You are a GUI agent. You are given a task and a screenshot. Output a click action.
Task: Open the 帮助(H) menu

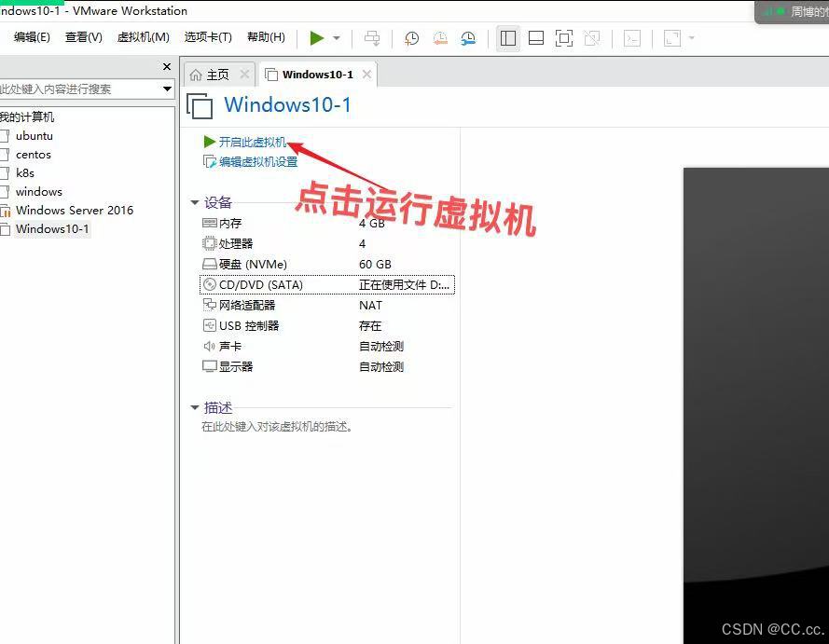[266, 37]
